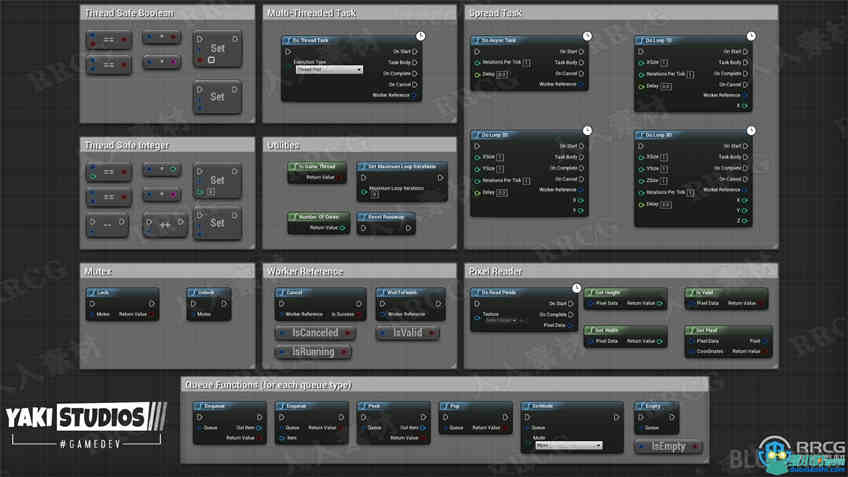Click the input exec pin of the Lock node

coord(92,303)
